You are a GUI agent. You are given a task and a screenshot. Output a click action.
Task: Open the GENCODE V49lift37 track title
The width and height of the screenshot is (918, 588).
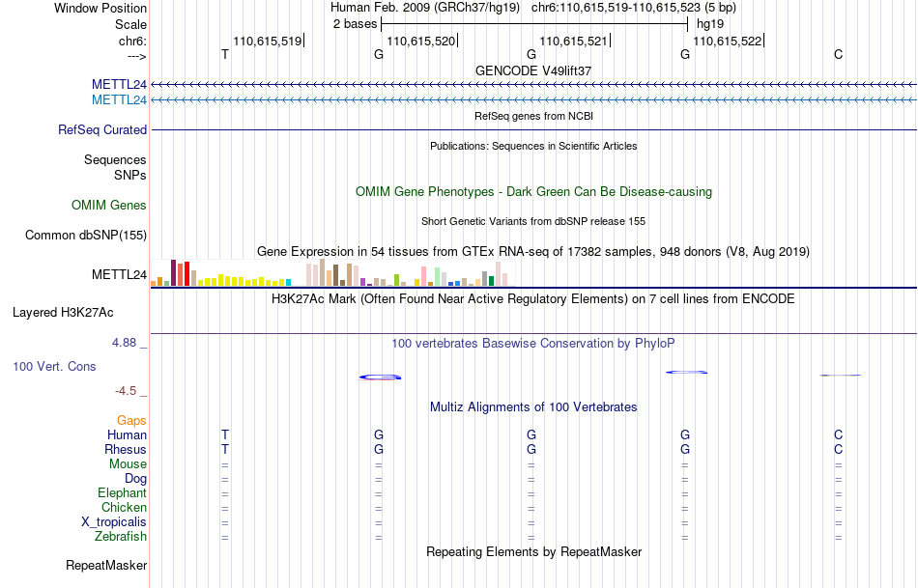(x=533, y=70)
